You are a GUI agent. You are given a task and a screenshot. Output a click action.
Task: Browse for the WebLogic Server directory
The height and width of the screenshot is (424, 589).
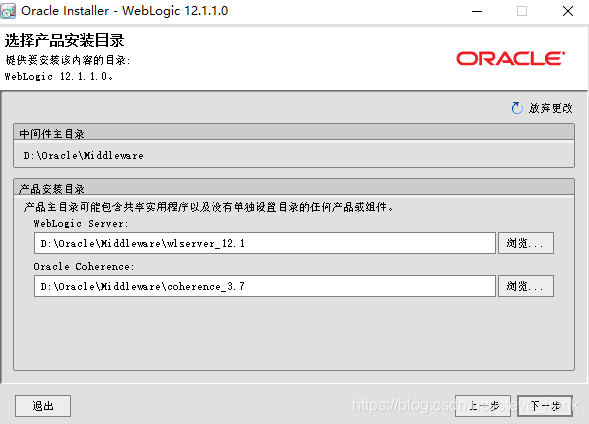click(x=526, y=243)
